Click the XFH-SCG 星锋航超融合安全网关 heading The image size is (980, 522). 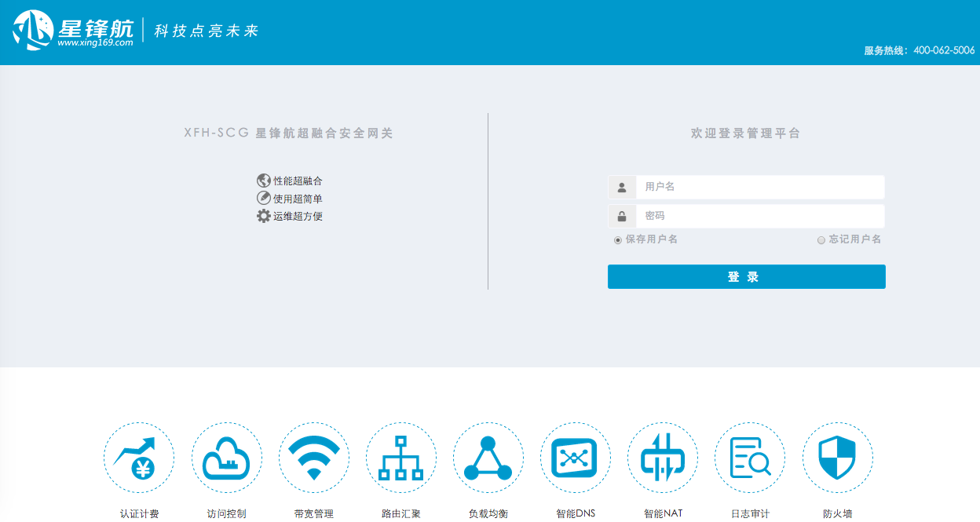[288, 133]
